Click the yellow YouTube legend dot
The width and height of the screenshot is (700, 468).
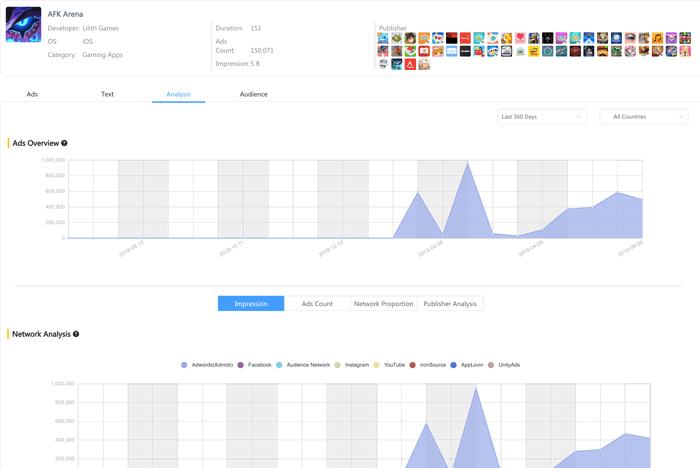click(376, 365)
